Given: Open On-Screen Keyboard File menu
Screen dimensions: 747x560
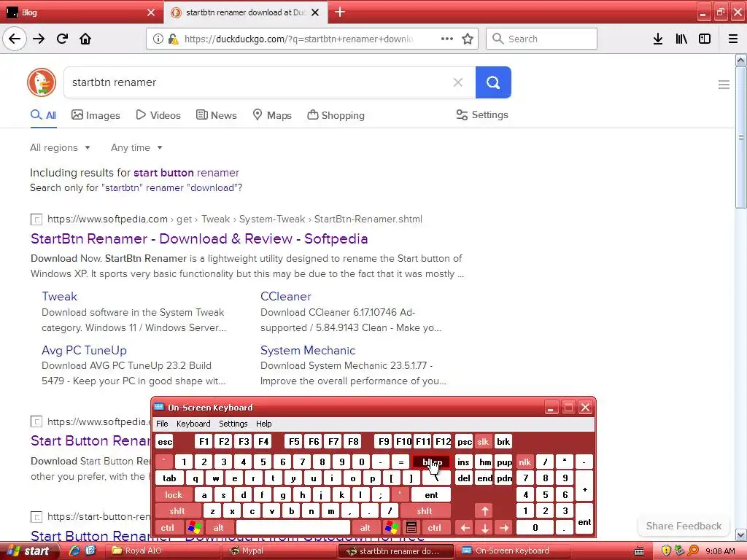Looking at the screenshot, I should [162, 424].
